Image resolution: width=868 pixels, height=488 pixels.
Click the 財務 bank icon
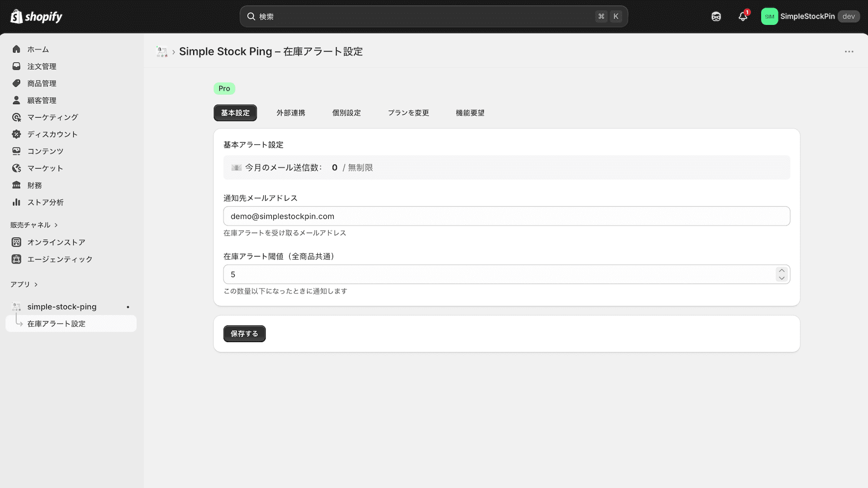(x=16, y=185)
